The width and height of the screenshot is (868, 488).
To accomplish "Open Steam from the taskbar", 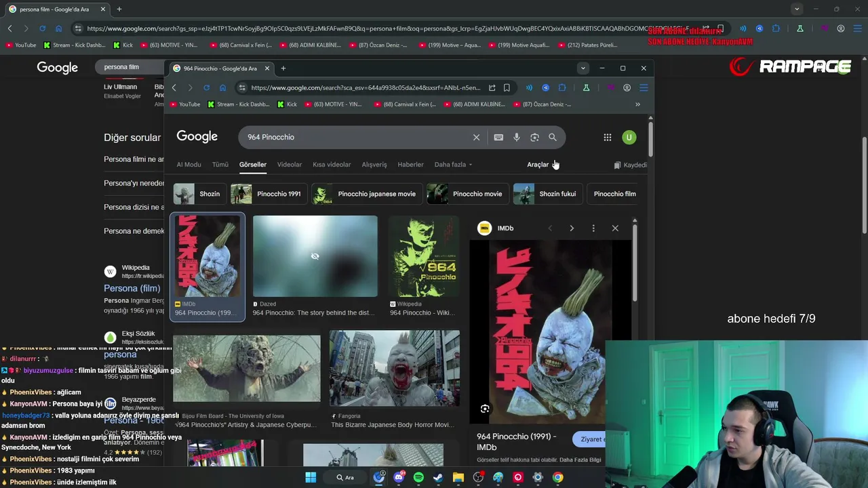I will point(438,477).
